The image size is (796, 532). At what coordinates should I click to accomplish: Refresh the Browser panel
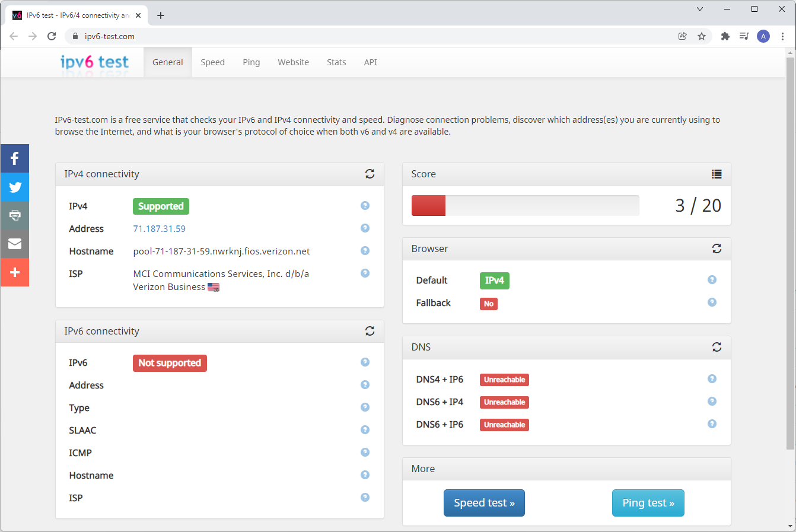(x=717, y=249)
